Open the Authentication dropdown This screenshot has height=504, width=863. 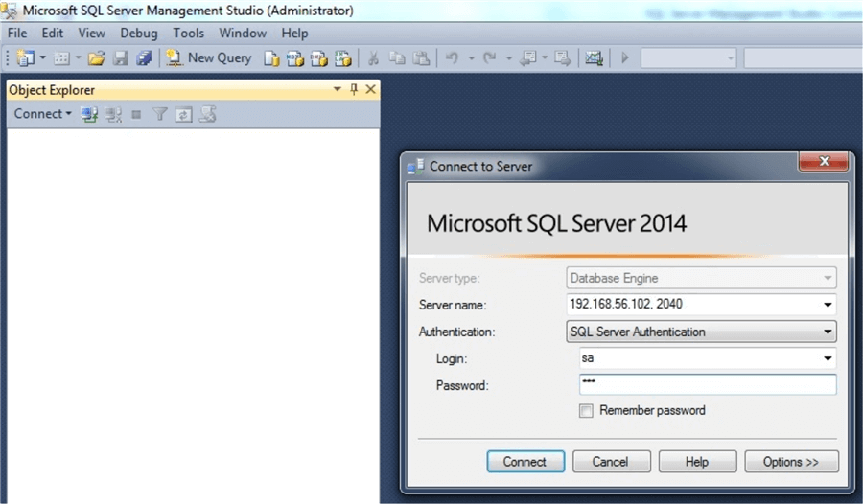pyautogui.click(x=701, y=332)
